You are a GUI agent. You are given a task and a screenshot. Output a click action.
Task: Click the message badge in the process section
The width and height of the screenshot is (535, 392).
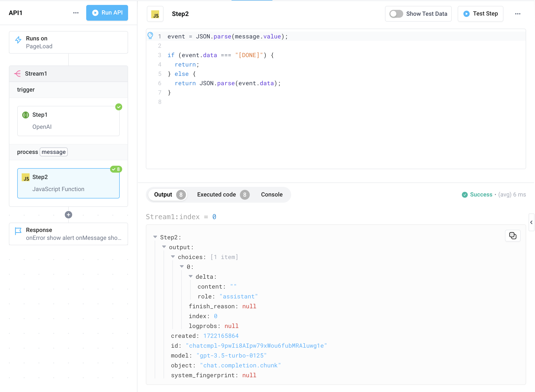[x=53, y=152]
